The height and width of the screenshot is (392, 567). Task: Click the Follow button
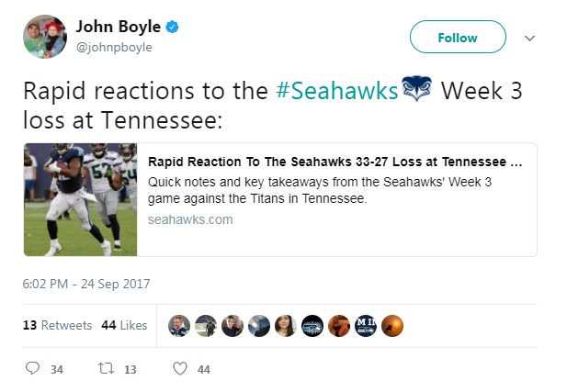click(x=457, y=38)
